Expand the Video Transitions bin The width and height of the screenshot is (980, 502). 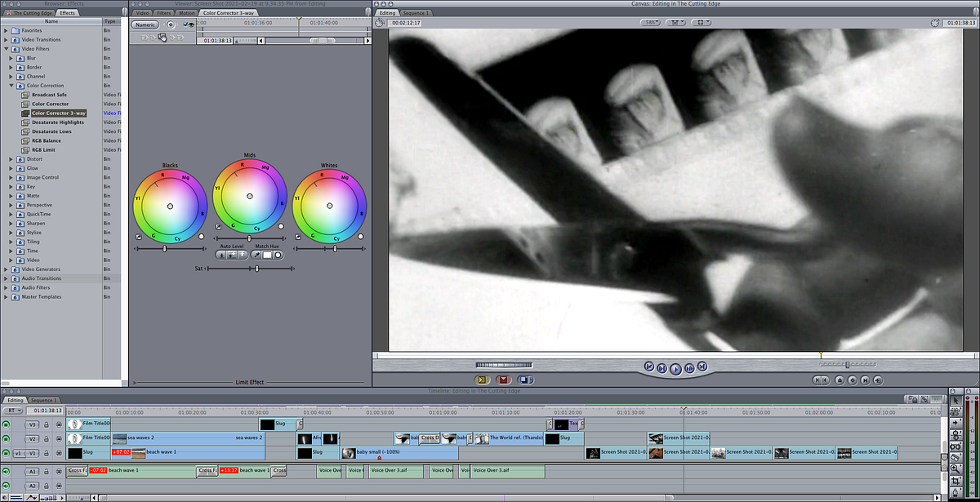point(6,39)
